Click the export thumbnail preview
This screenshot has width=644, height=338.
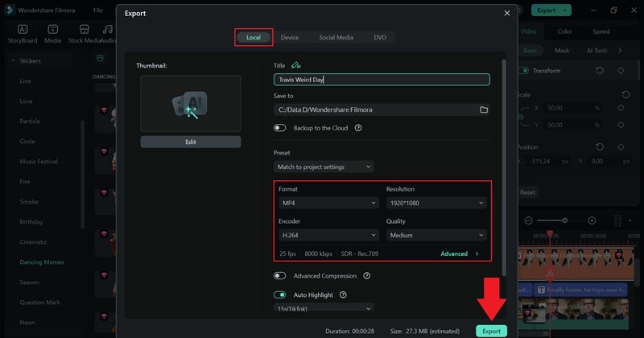click(191, 104)
